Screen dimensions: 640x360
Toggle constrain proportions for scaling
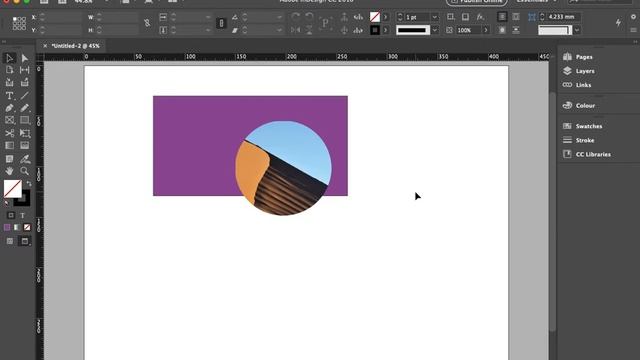pos(221,23)
